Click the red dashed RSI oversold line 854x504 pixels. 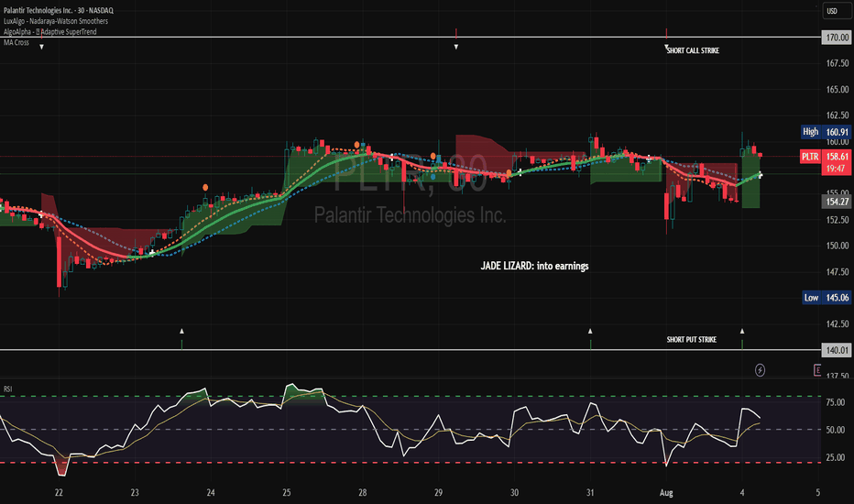click(409, 463)
